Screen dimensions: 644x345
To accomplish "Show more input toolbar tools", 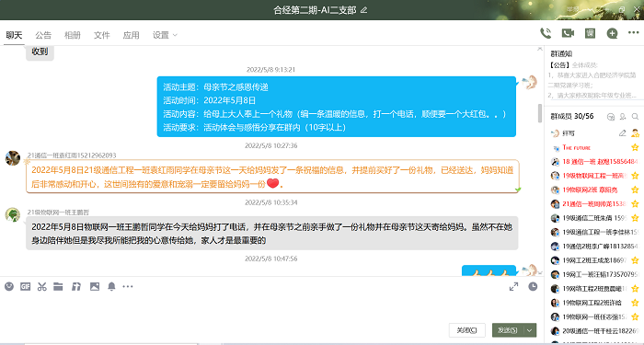I will click(128, 286).
